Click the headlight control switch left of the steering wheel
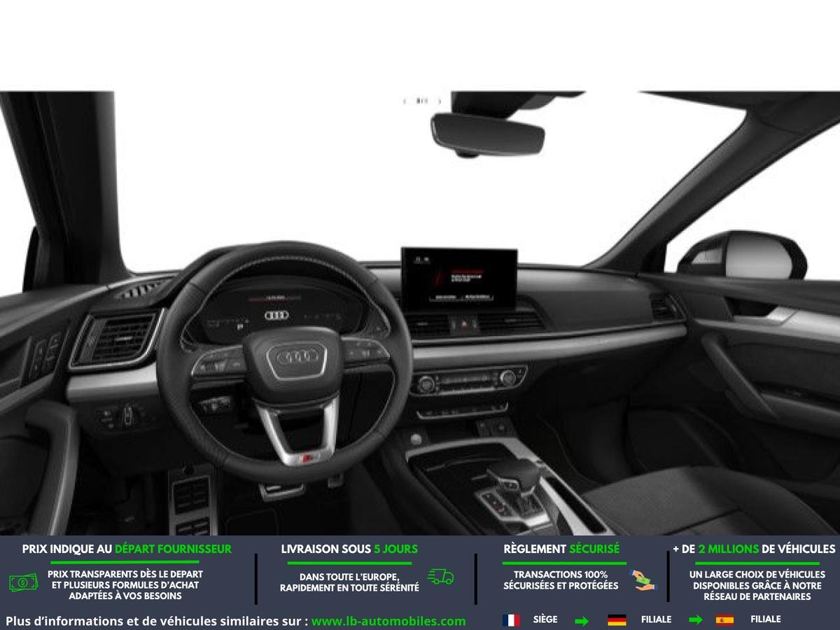Viewport: 840px width, 630px height. tap(128, 416)
